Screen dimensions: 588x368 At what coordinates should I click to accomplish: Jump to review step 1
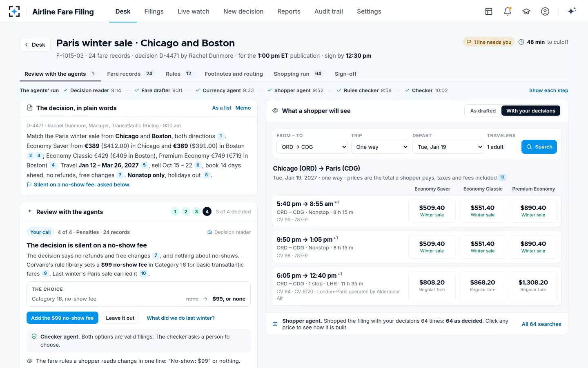click(x=175, y=211)
